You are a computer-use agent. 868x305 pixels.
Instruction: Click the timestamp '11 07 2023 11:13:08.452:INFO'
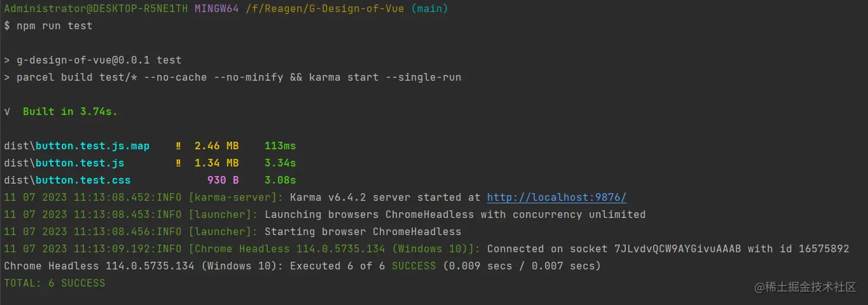coord(93,198)
